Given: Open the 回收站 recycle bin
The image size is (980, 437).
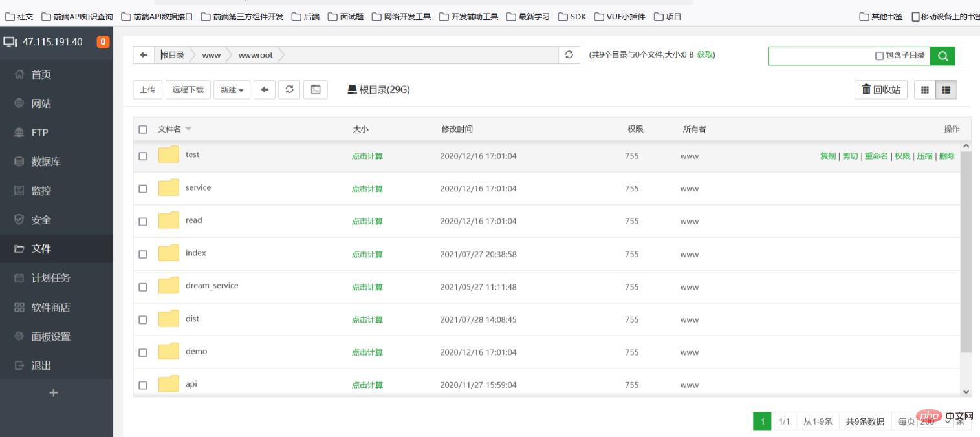Looking at the screenshot, I should coord(881,90).
